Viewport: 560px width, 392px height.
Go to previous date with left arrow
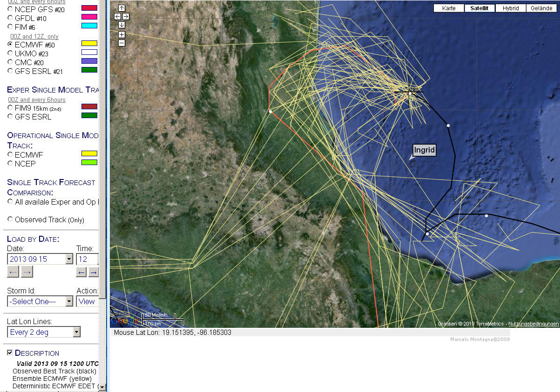13,272
